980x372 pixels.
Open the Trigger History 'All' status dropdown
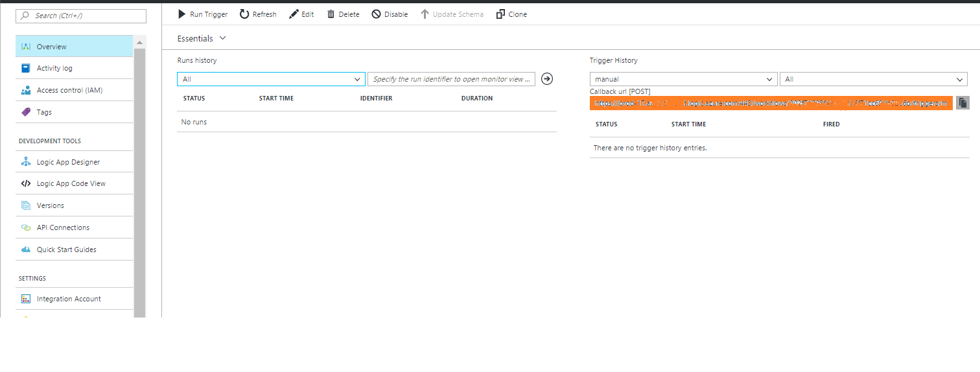[874, 79]
